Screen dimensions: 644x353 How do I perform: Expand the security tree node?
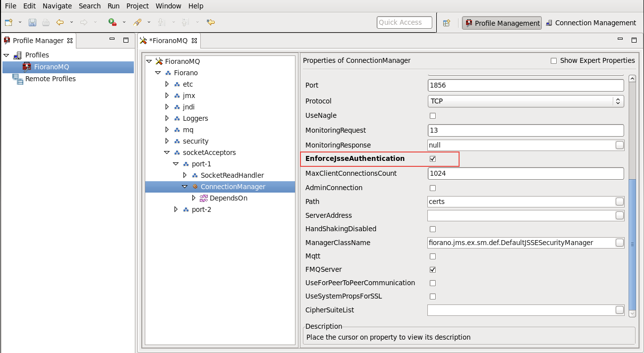[x=167, y=141]
